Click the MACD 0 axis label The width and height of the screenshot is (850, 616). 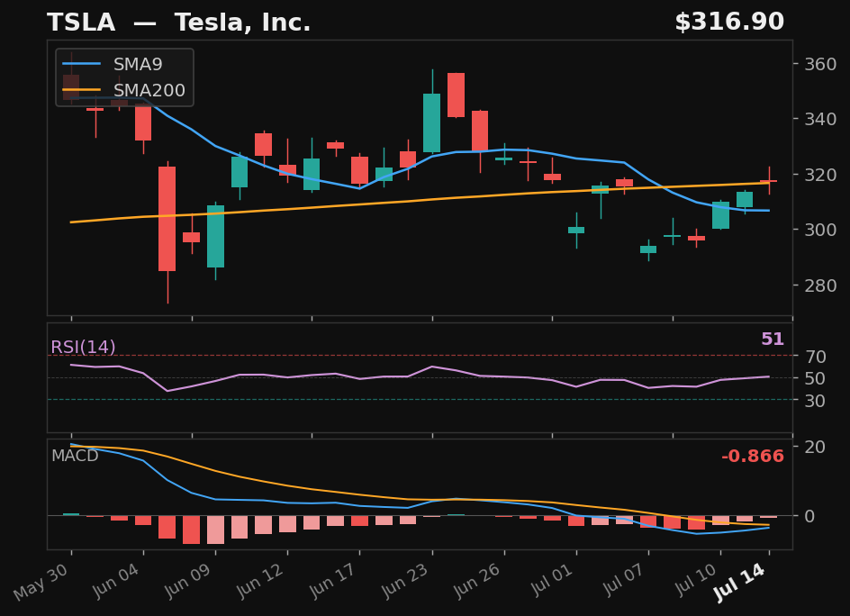[x=809, y=516]
